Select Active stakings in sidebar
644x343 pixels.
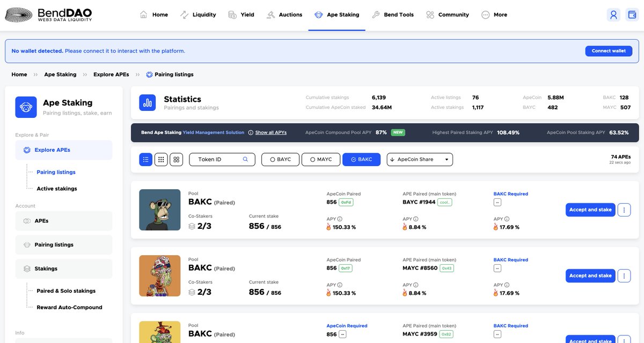click(57, 189)
